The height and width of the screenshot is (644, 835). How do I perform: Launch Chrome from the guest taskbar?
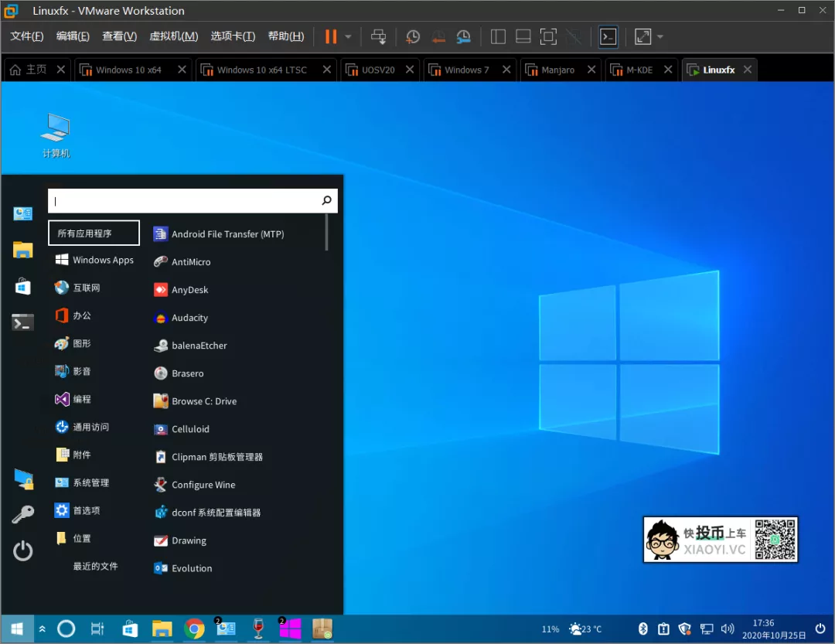(x=194, y=629)
